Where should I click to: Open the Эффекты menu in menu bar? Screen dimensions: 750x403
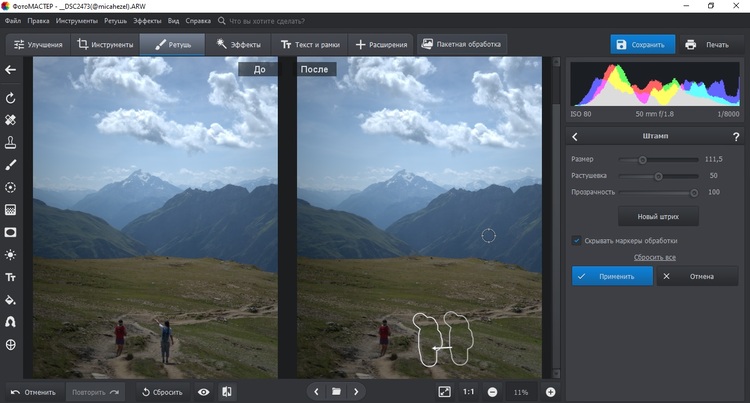pyautogui.click(x=147, y=20)
